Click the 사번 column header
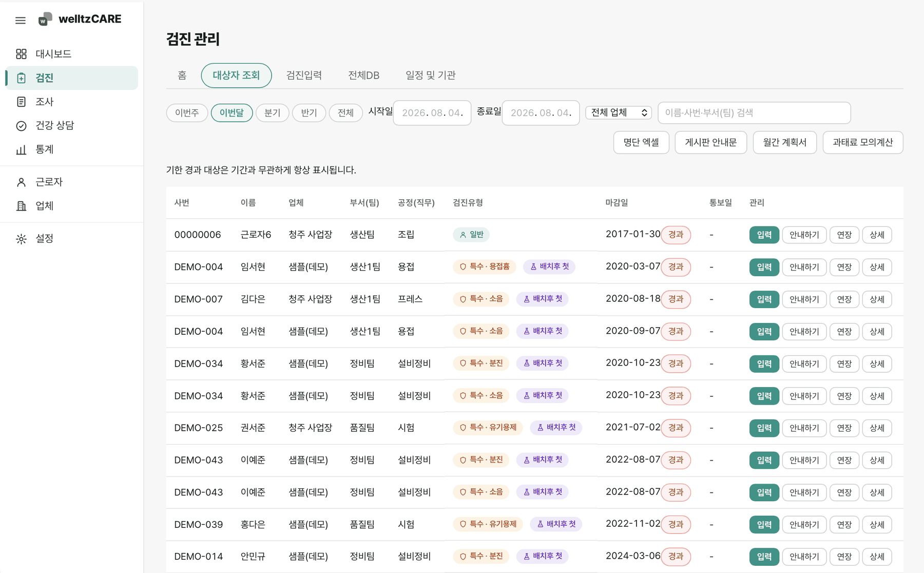Screen dimensions: 924x573 point(182,203)
